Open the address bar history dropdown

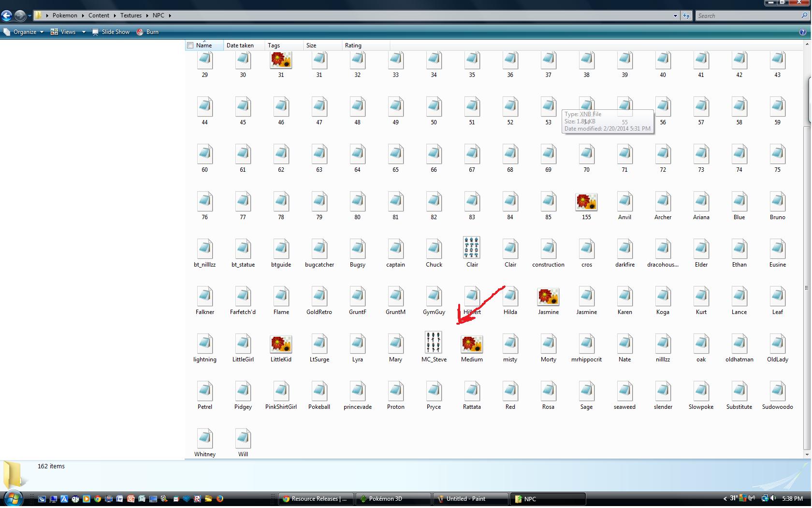[675, 15]
